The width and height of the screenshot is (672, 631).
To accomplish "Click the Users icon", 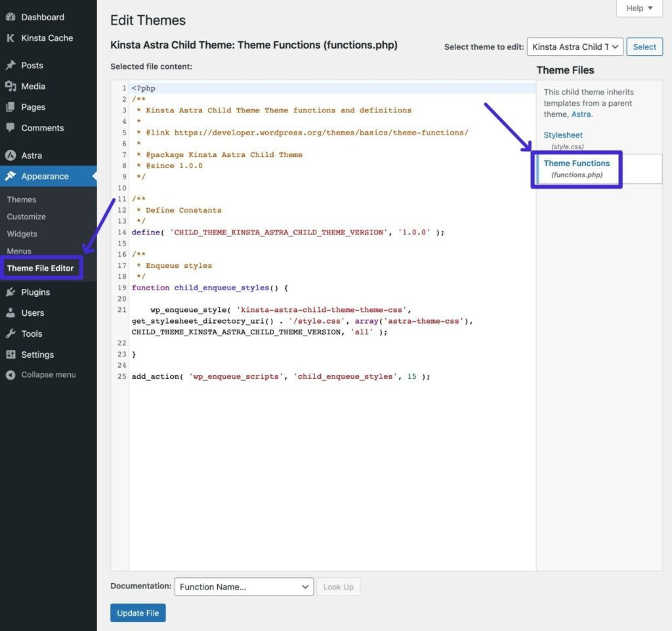I will pos(11,313).
